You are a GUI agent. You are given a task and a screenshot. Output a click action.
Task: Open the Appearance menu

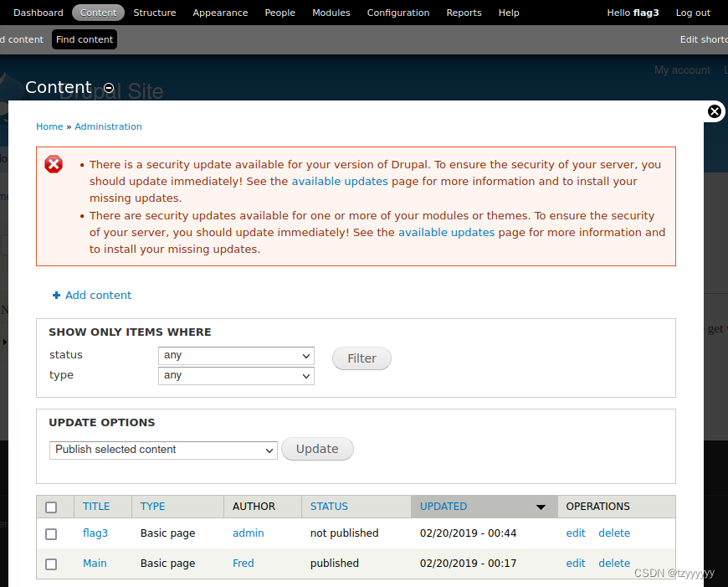[221, 13]
